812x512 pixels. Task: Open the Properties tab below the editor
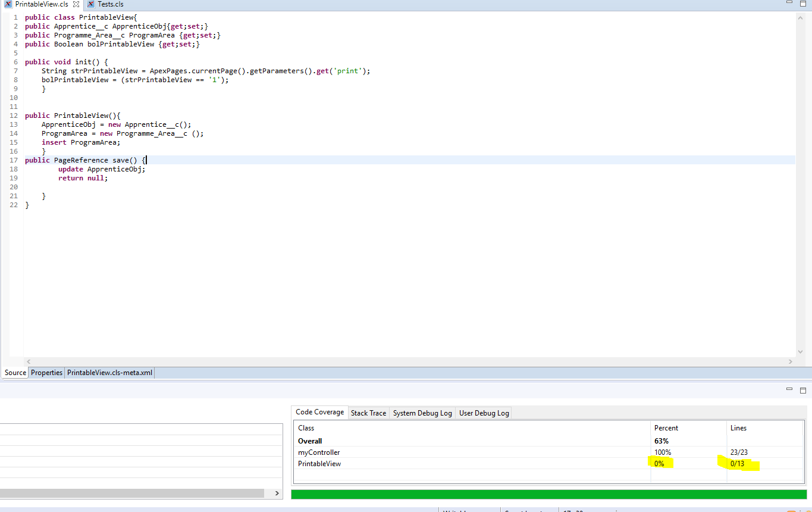point(46,373)
